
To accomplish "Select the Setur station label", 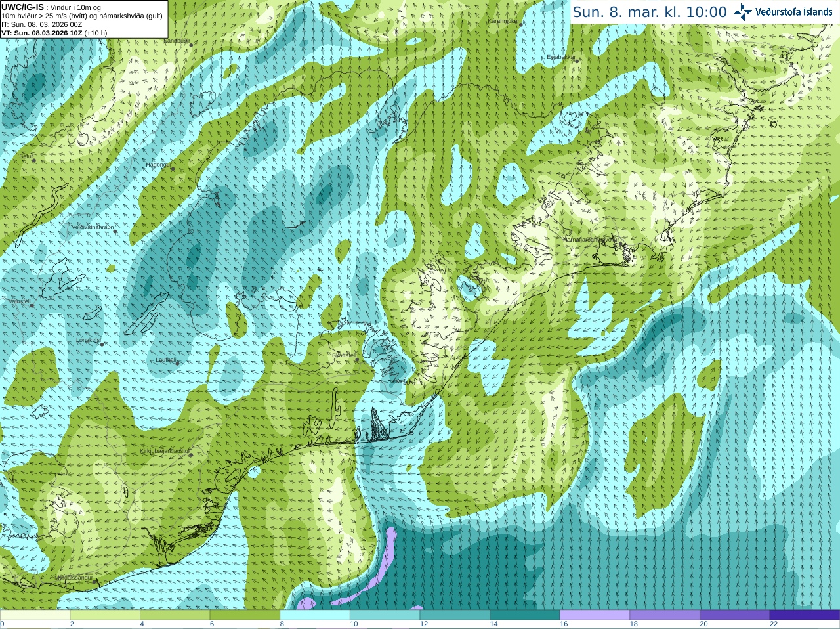I will [26, 156].
